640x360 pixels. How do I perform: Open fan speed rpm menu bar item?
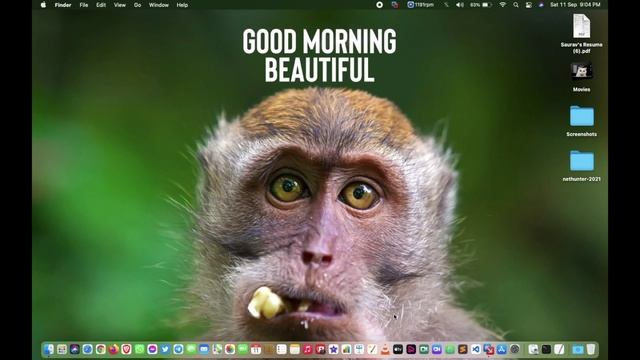420,5
